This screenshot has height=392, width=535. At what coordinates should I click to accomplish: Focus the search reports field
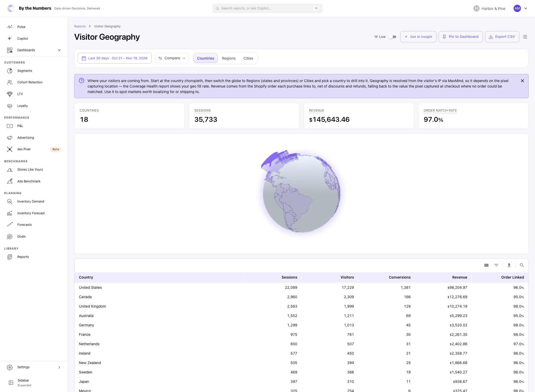[267, 8]
